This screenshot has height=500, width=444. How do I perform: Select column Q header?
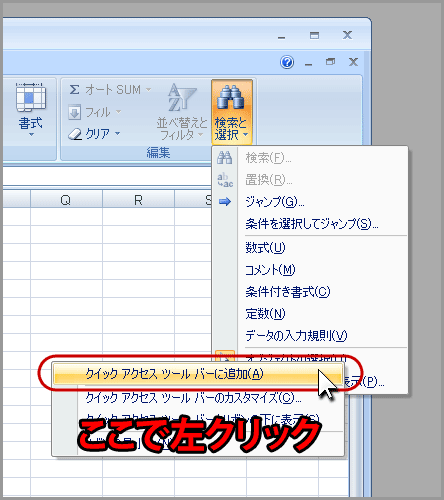[66, 200]
